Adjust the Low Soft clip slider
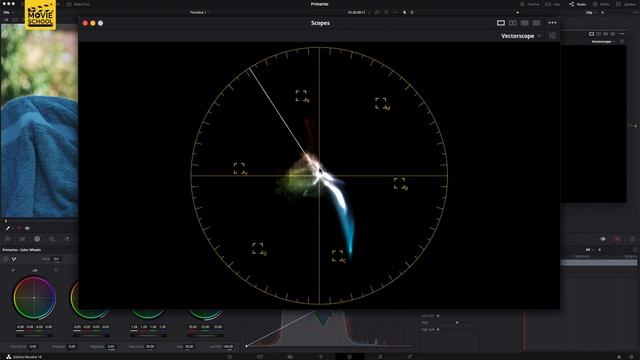 tap(438, 316)
